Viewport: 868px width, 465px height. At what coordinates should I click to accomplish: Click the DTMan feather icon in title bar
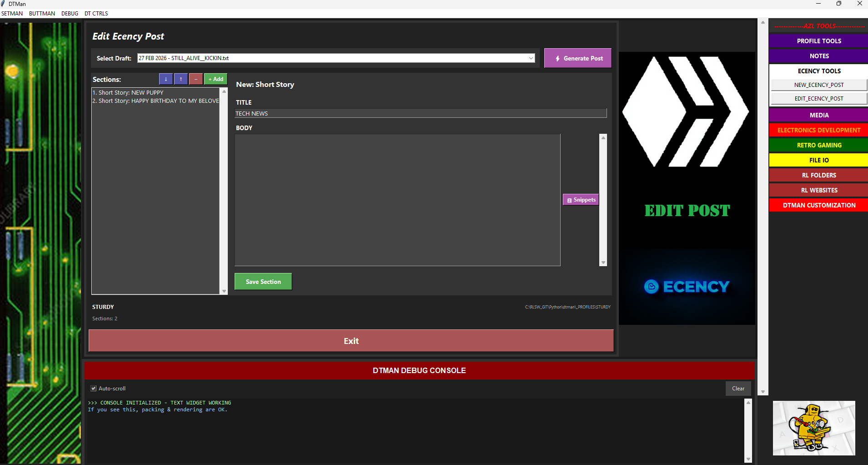[4, 4]
